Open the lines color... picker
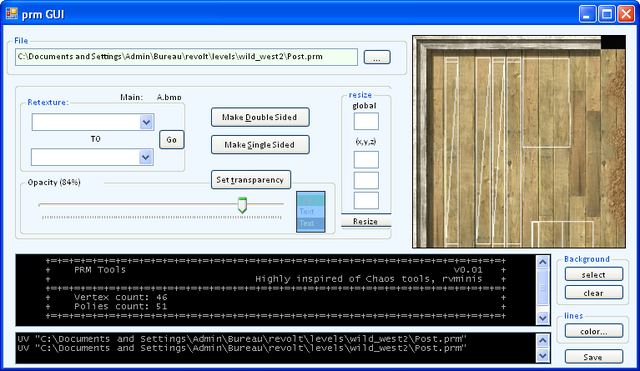Screen dimensions: 640x371 click(x=594, y=331)
